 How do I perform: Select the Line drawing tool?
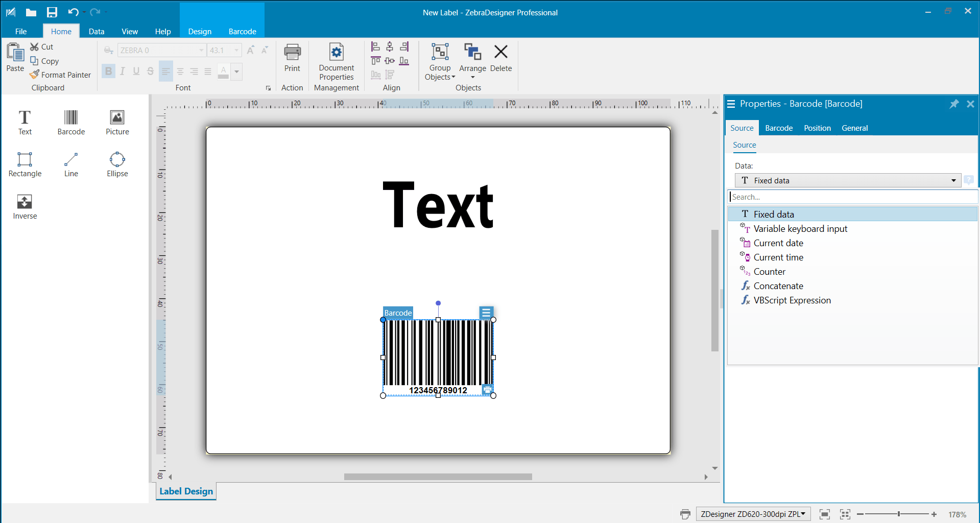[x=71, y=164]
